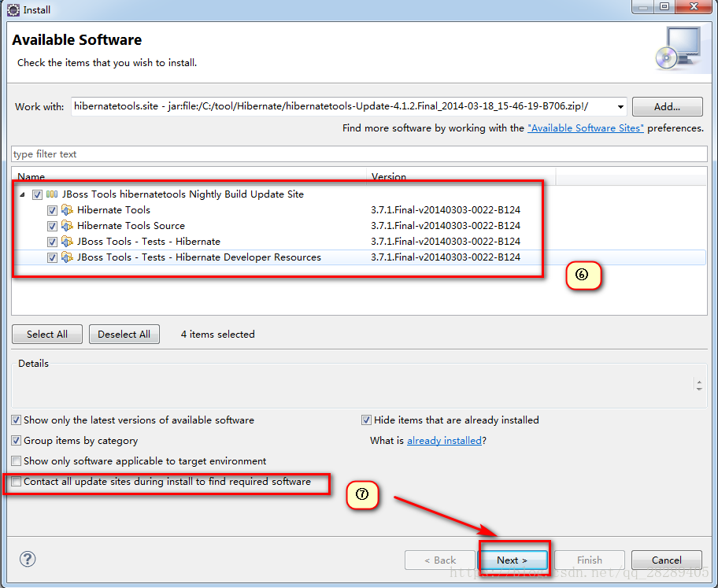718x588 pixels.
Task: Click the JBoss Tools - Tests - Hibernate feature icon
Action: pyautogui.click(x=68, y=242)
